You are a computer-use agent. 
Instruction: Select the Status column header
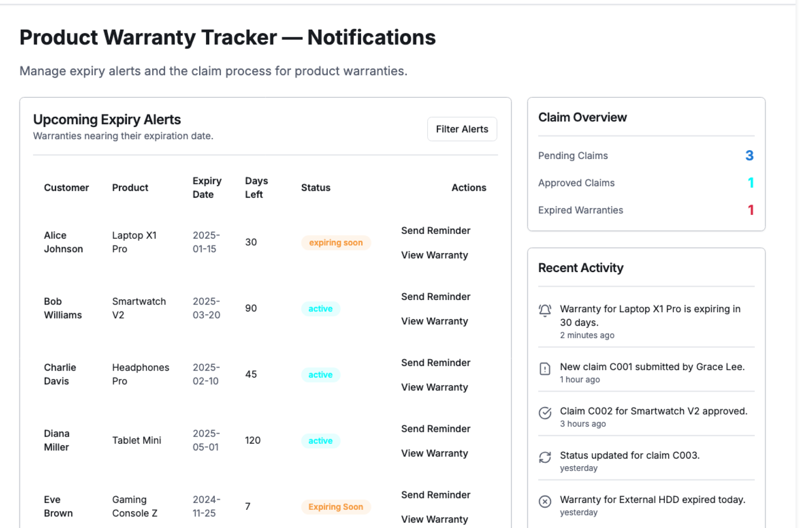(315, 187)
